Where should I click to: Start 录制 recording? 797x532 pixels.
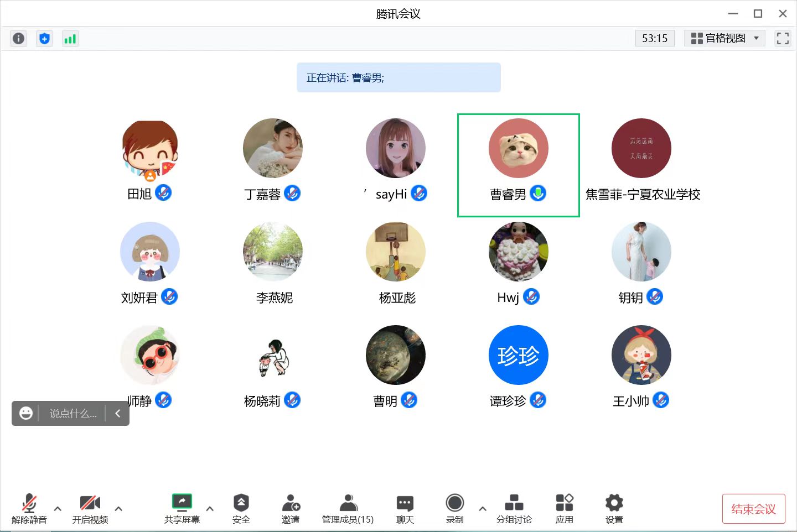pos(455,509)
